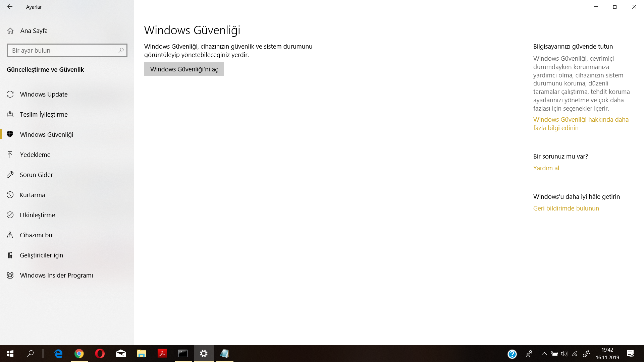Select the Yedekleme upload arrow icon
This screenshot has width=644, height=362.
coord(10,155)
